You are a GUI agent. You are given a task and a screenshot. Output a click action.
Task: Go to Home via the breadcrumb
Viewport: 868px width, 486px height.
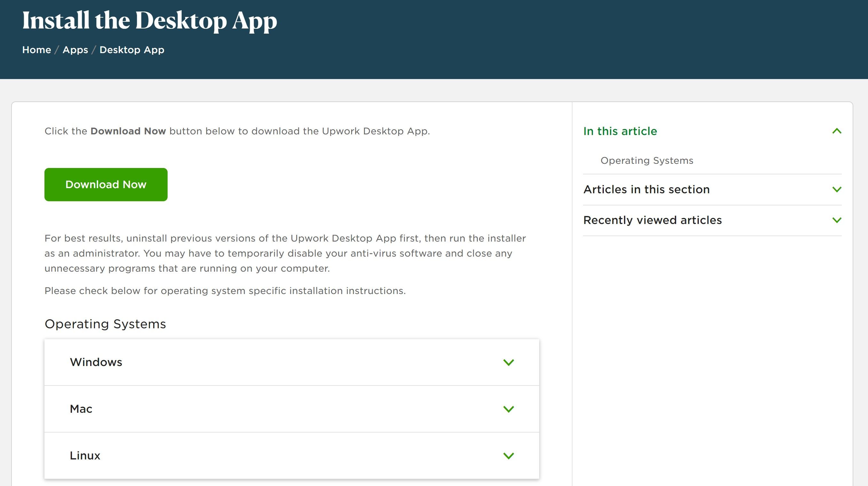[x=37, y=50]
